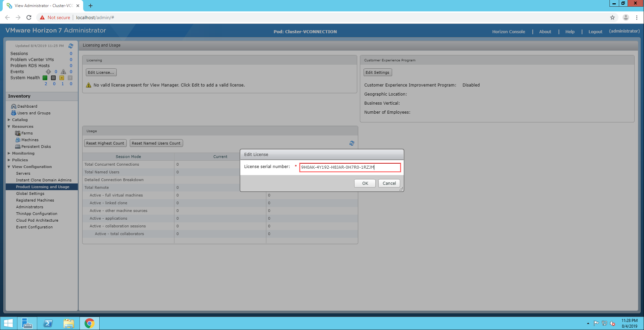Collapse the Resources tree section
644x330 pixels.
[9, 126]
